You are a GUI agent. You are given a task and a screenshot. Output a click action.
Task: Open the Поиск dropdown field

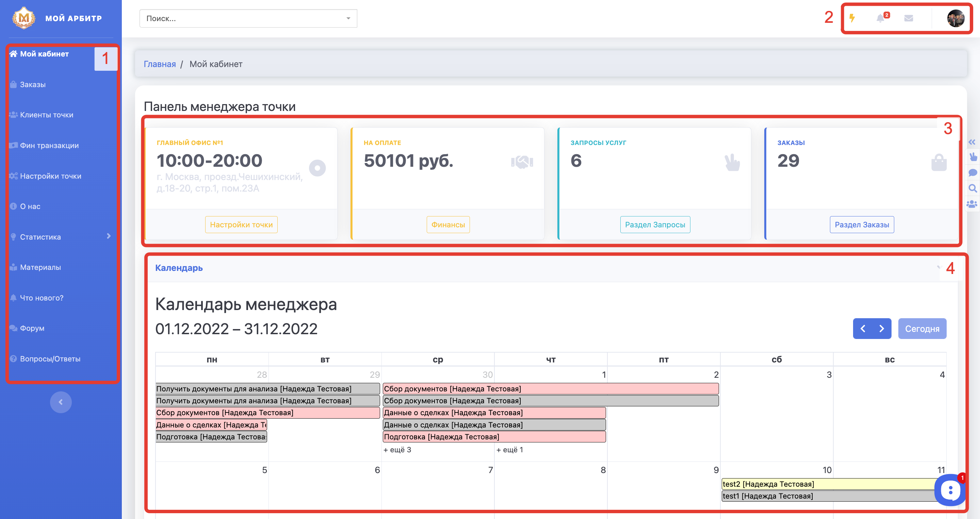pos(248,18)
